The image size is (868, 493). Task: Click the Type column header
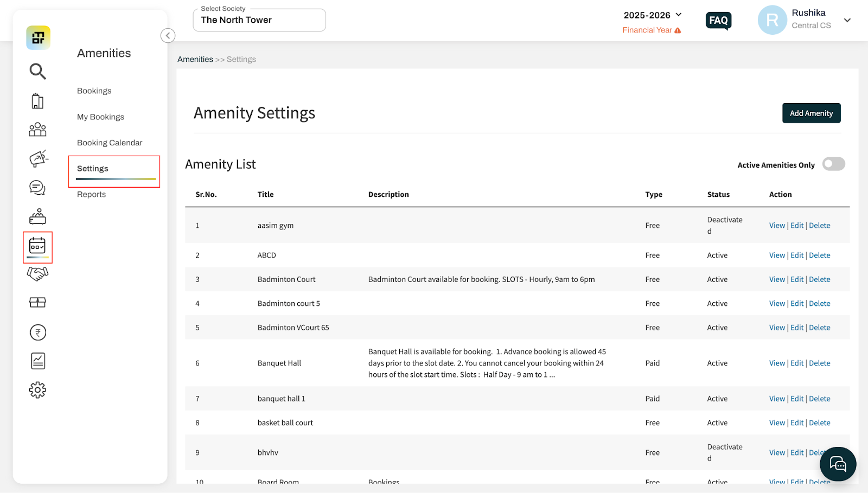coord(654,194)
